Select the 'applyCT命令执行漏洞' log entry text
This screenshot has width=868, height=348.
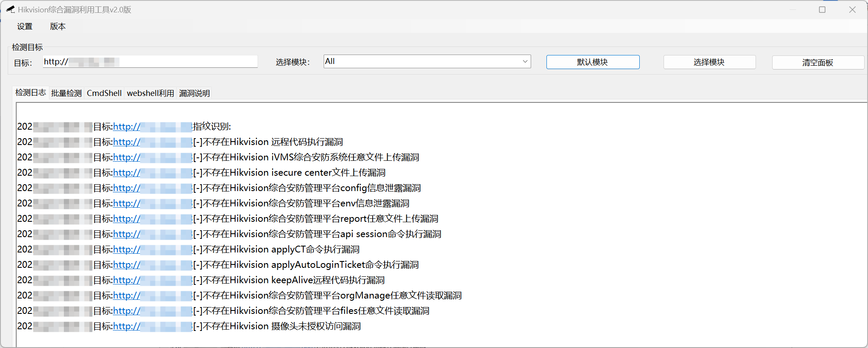tap(316, 249)
